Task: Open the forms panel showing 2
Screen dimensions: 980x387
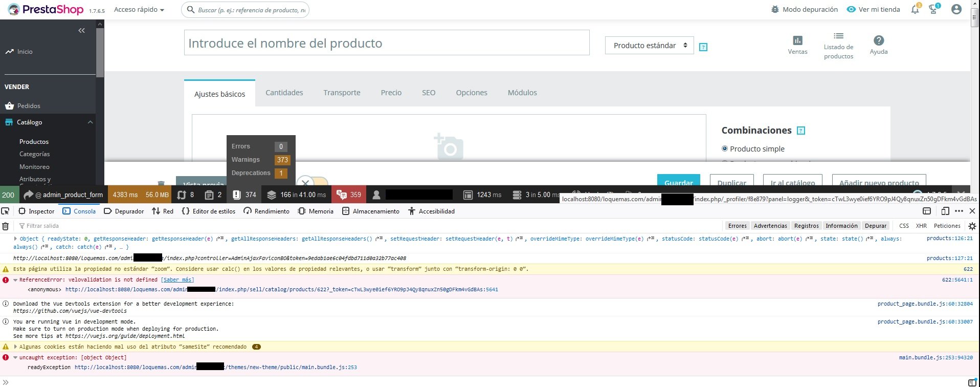Action: 213,195
